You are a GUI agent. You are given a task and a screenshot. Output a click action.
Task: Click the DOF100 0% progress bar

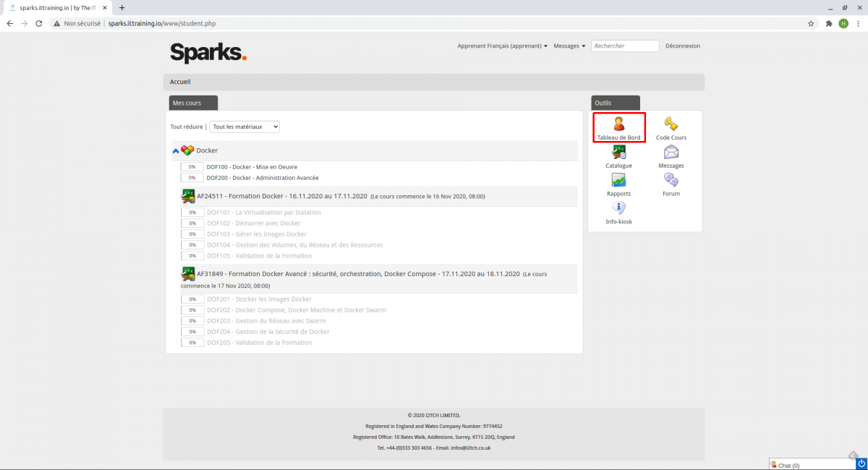coord(192,167)
